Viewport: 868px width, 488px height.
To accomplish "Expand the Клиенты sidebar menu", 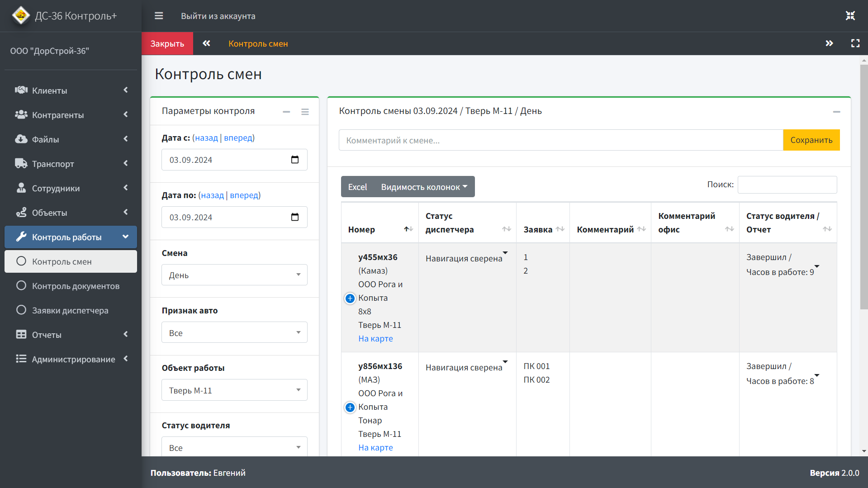I will point(71,90).
